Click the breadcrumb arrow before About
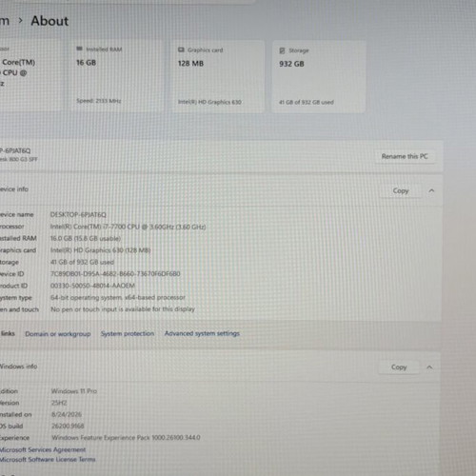 [x=21, y=21]
